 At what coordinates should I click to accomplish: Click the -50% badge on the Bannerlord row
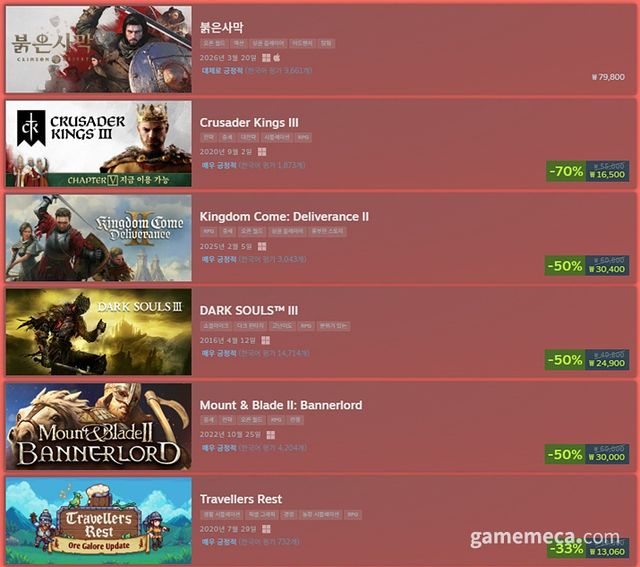point(565,454)
